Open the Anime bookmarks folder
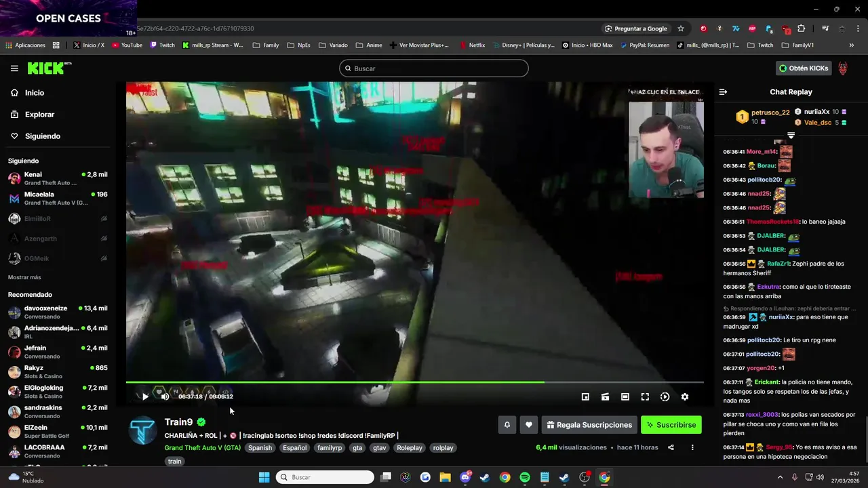Viewport: 868px width, 488px height. (369, 45)
